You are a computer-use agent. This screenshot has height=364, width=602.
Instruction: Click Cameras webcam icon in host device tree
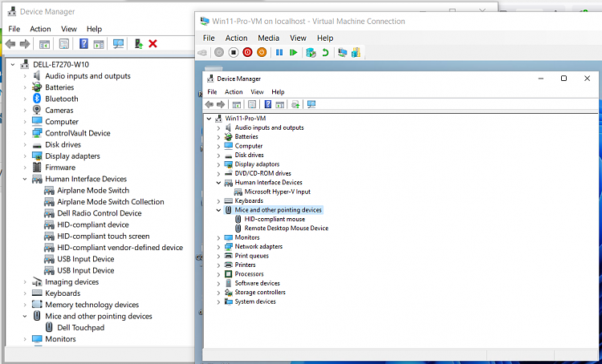(x=37, y=110)
